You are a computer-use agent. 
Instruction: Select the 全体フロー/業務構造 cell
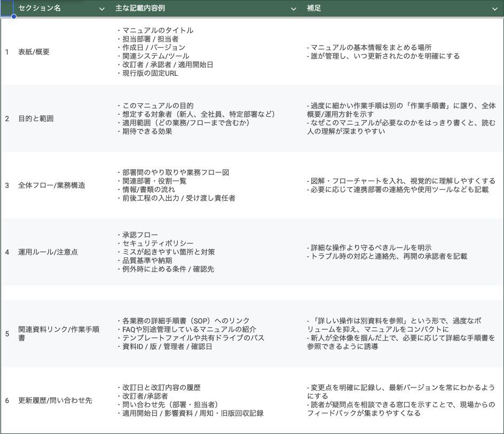pos(62,185)
